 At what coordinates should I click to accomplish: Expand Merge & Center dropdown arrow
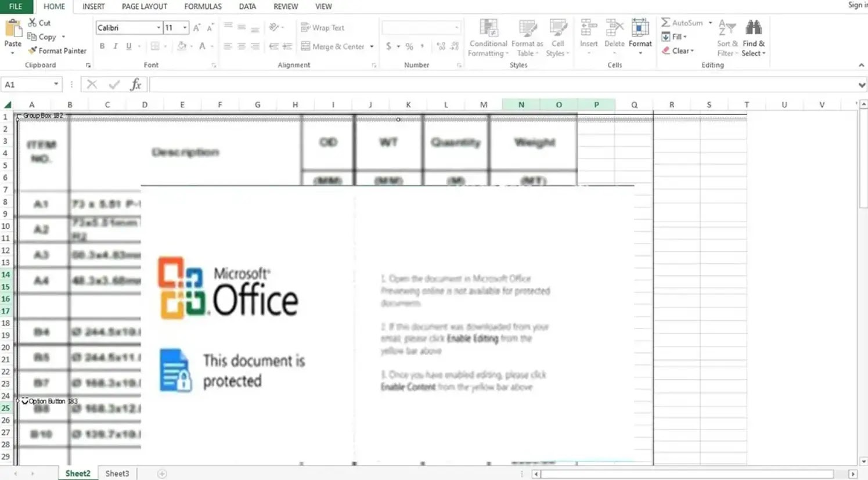[x=372, y=46]
